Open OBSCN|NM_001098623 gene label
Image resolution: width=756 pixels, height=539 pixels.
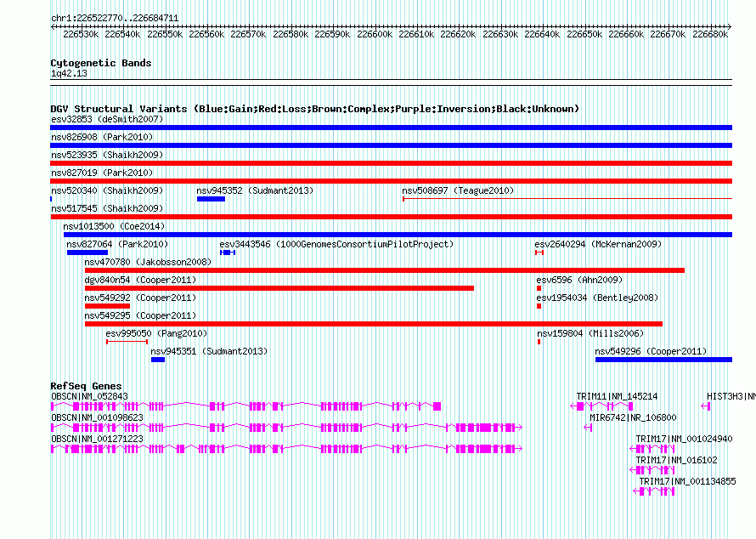pos(98,417)
